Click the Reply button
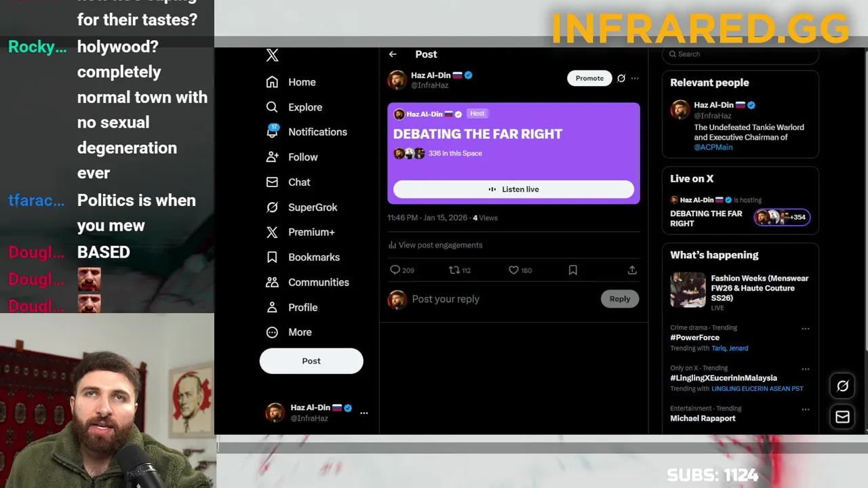The image size is (868, 488). pyautogui.click(x=620, y=299)
